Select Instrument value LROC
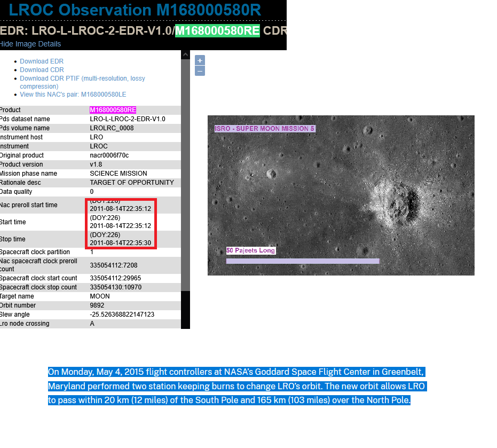Viewport: 497px width, 448px height. coord(99,146)
